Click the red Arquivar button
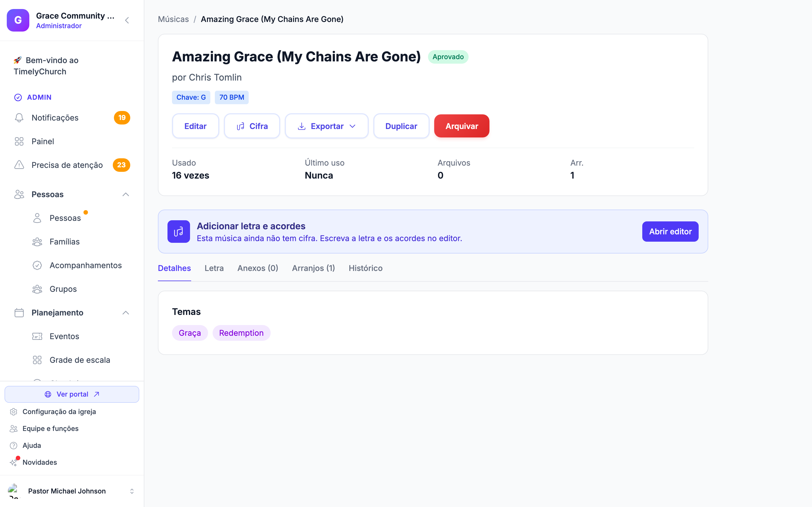This screenshot has height=507, width=812. pos(461,126)
